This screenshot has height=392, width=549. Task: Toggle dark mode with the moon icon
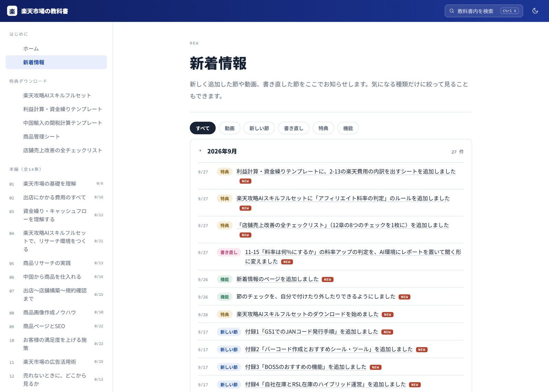(x=535, y=11)
